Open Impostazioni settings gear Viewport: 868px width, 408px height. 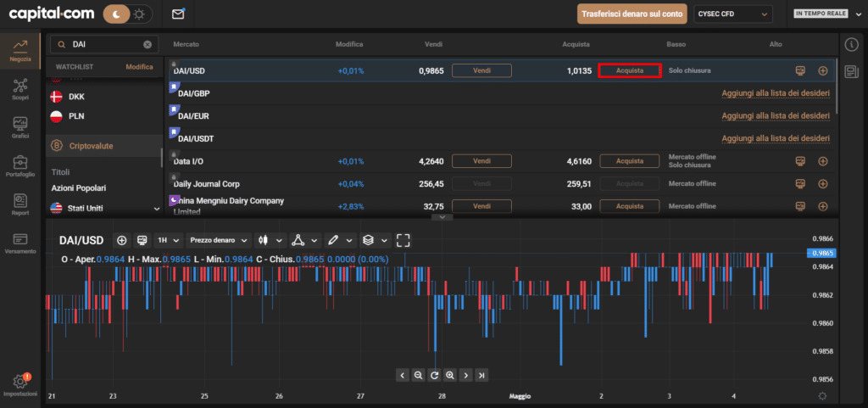pos(20,384)
